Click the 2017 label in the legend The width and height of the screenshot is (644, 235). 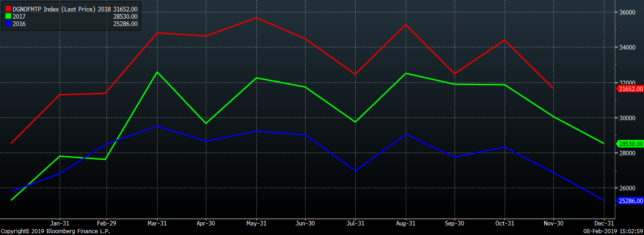pyautogui.click(x=19, y=16)
